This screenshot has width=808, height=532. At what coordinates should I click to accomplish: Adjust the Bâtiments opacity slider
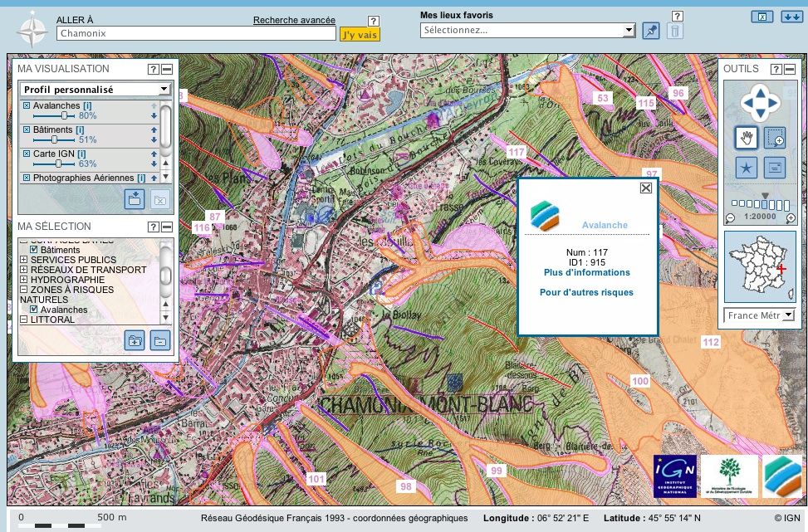pos(55,139)
